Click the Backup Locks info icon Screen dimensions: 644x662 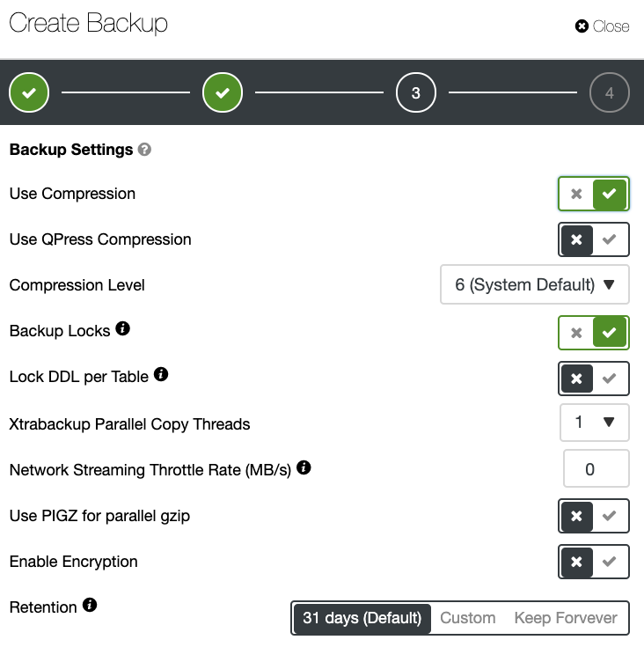point(123,328)
